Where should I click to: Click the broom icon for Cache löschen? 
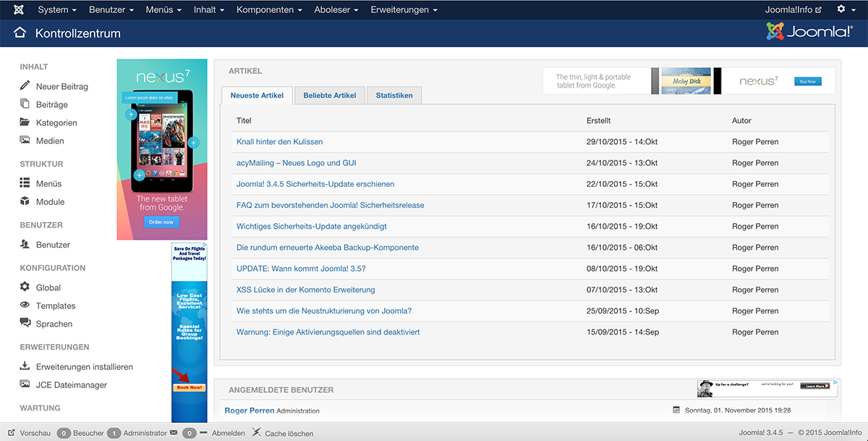pos(257,432)
